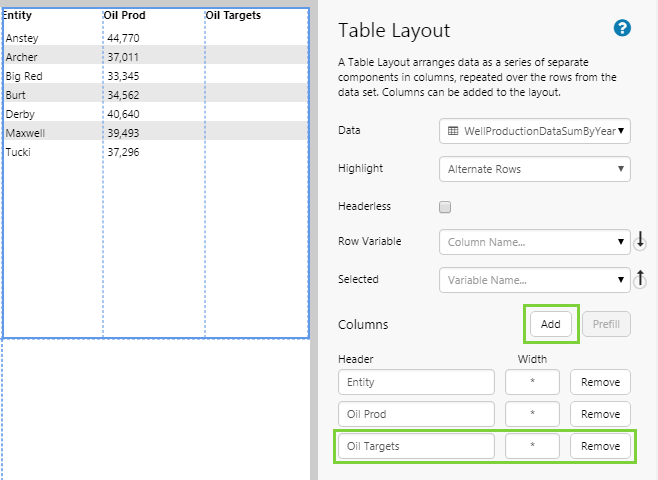Remove the Oil Prod column
This screenshot has width=658, height=480.
tap(600, 414)
